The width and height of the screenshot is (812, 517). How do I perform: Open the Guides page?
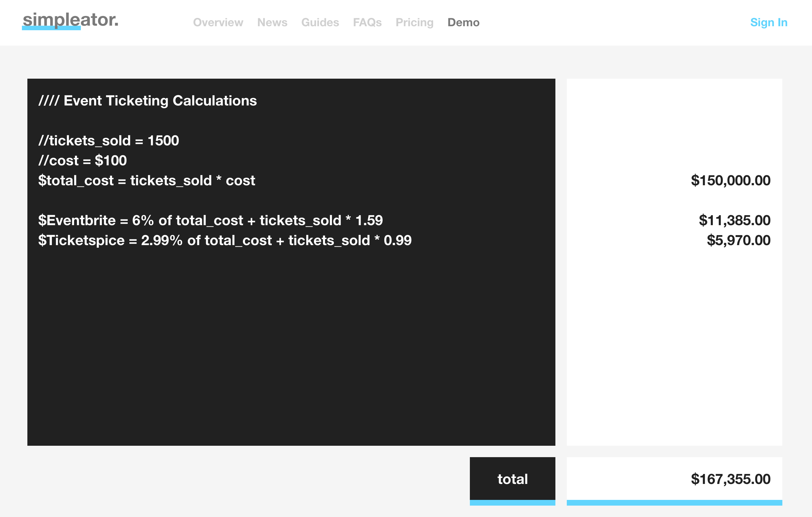[320, 23]
